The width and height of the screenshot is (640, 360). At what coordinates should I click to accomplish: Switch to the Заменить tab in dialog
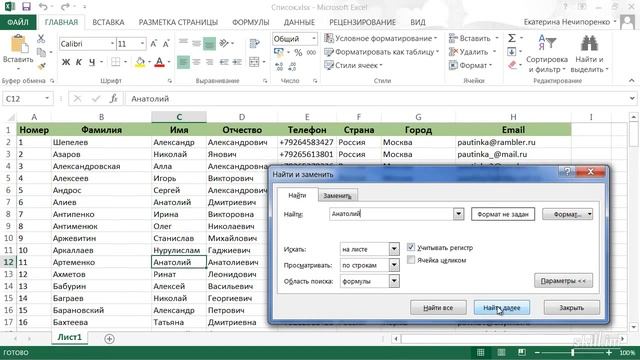tap(337, 196)
